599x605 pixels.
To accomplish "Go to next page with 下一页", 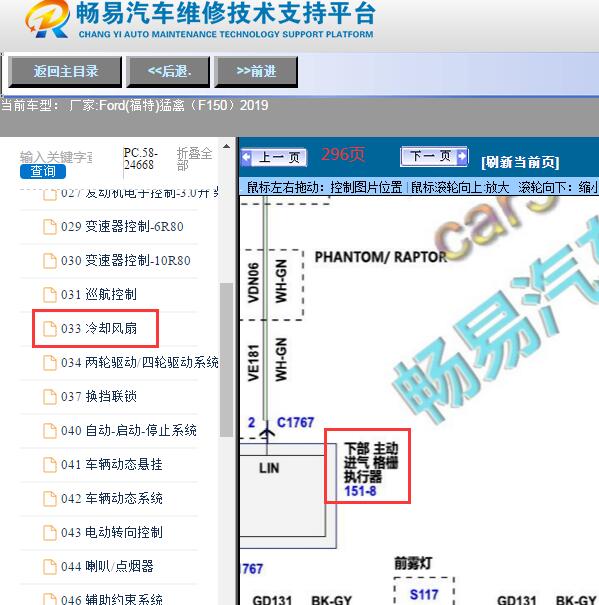I will [434, 156].
